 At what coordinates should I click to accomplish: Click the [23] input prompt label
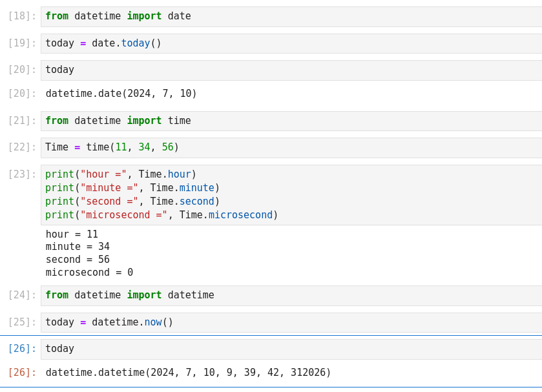22,174
